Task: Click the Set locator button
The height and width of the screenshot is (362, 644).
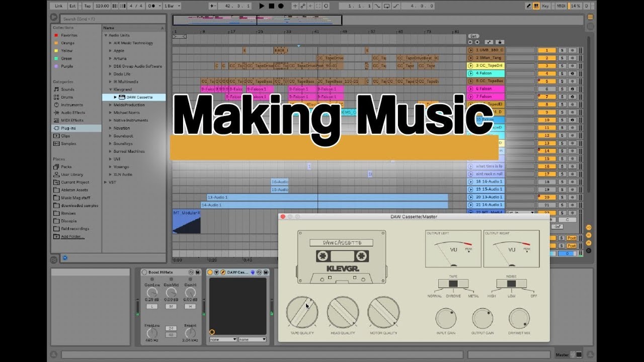Action: coord(473,36)
